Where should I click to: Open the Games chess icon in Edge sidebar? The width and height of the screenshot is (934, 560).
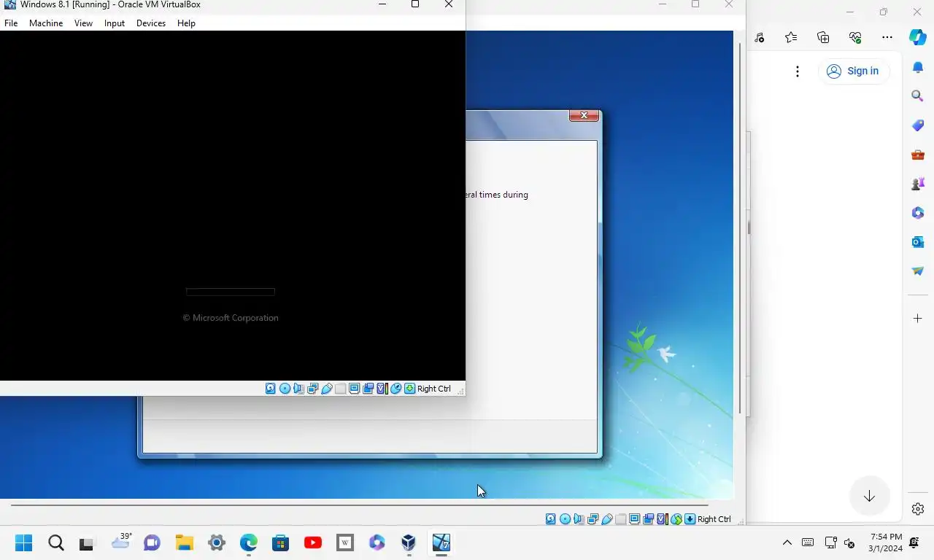[918, 184]
